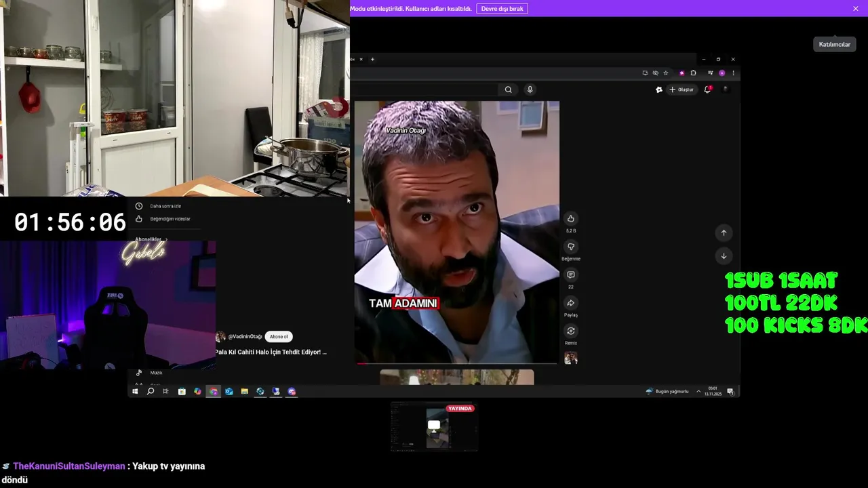The width and height of the screenshot is (868, 488).
Task: Open browser extensions puzzle icon
Action: [693, 73]
